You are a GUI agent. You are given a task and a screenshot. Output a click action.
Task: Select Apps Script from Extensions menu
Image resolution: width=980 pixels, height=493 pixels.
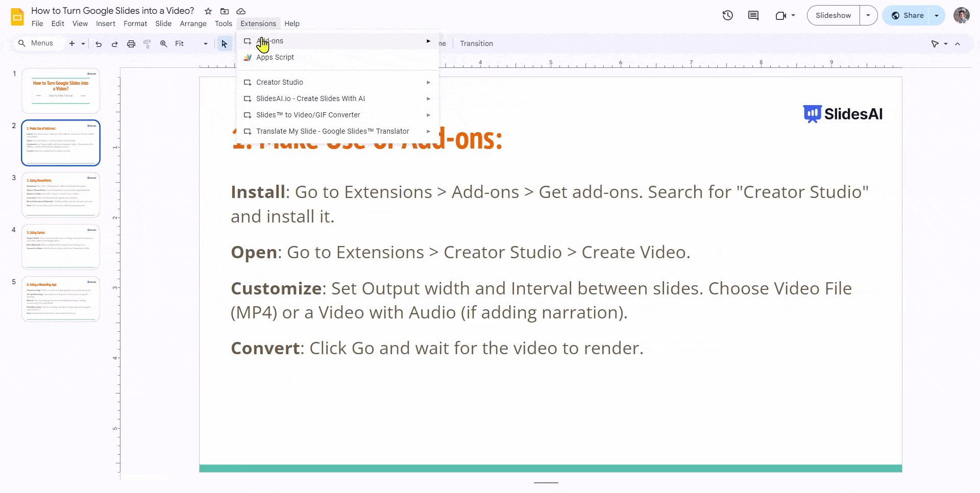point(275,57)
